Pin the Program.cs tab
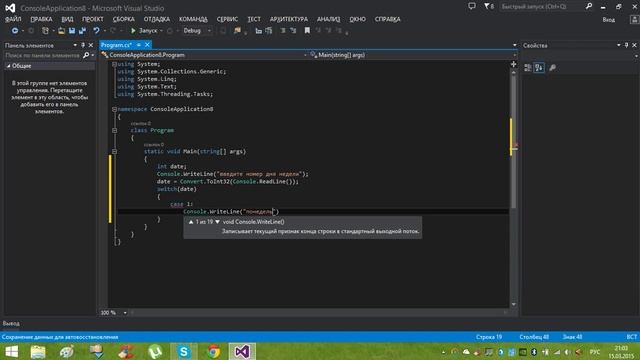 (x=139, y=45)
